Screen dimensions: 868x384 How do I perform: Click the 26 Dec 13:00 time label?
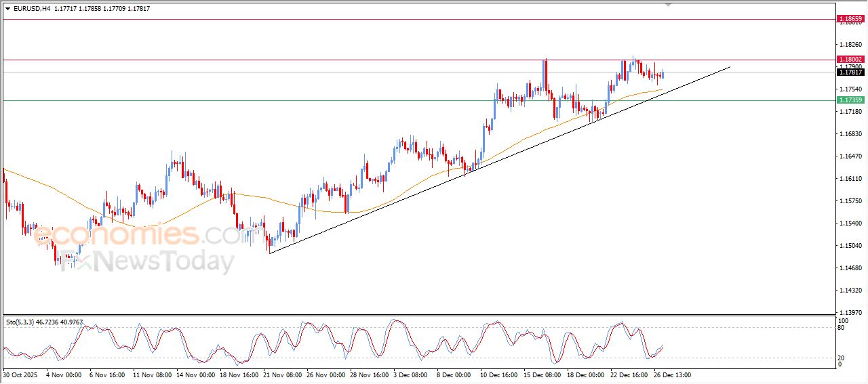tap(671, 375)
